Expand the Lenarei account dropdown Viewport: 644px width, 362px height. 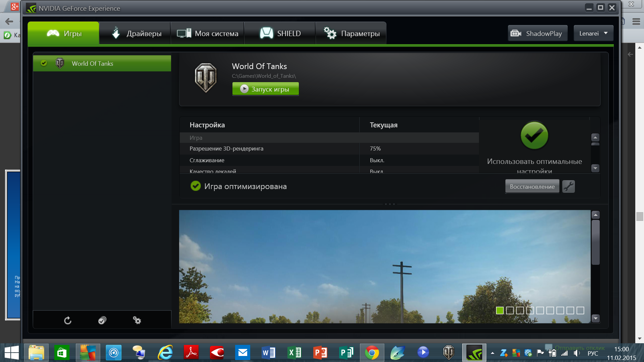tap(593, 33)
